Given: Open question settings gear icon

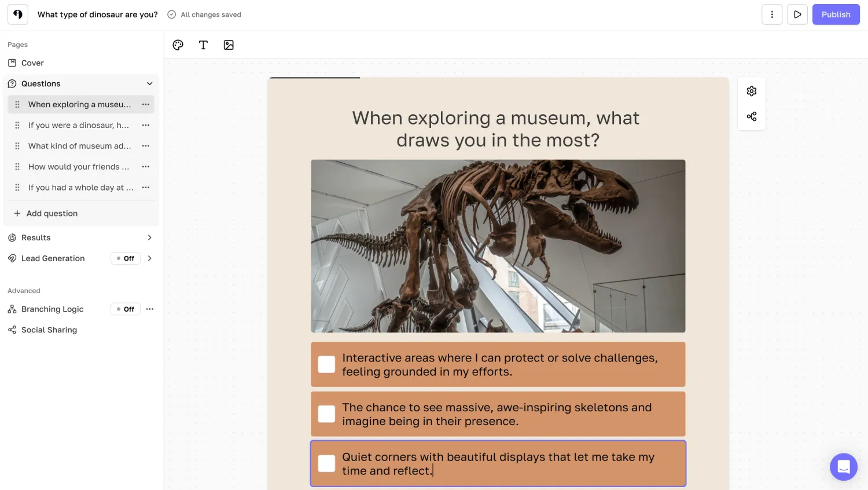Looking at the screenshot, I should coord(752,91).
